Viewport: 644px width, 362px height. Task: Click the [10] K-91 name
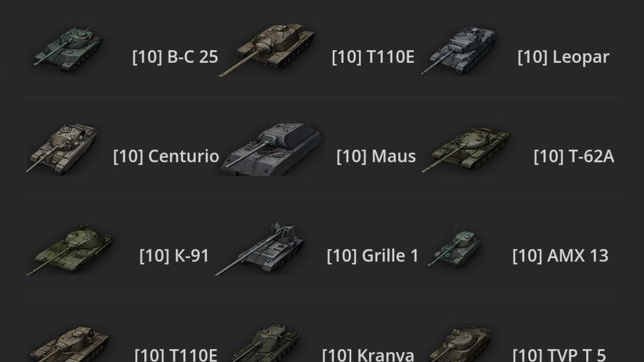tap(174, 255)
